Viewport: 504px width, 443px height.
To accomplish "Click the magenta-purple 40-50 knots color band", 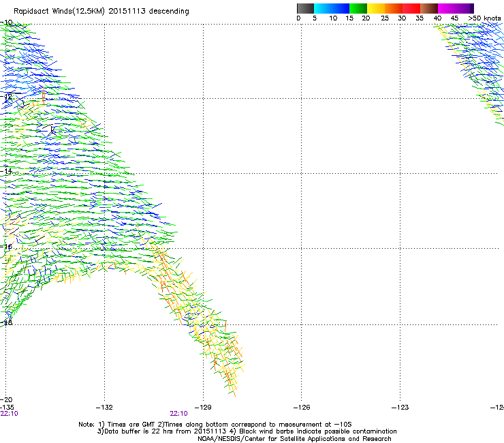I will coord(456,8).
